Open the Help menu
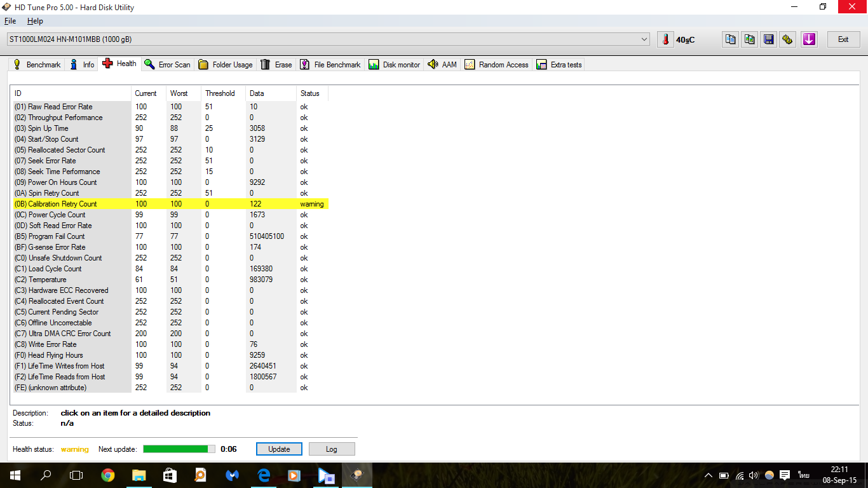Screen dimensions: 868x488 pyautogui.click(x=35, y=21)
